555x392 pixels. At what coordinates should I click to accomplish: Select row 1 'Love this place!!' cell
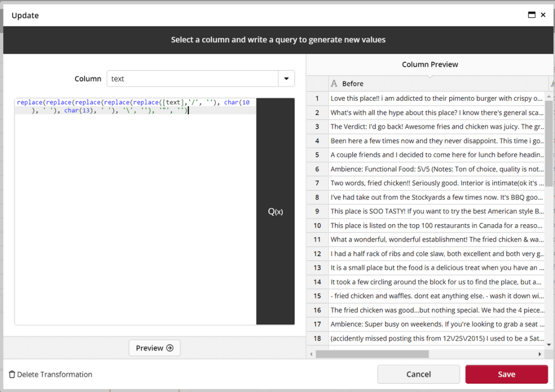tap(437, 98)
